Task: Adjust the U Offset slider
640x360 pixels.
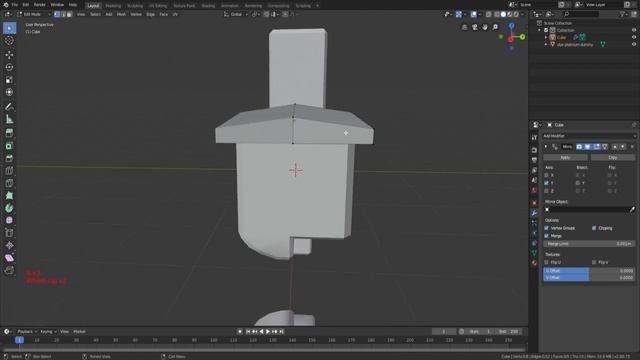Action: [x=589, y=271]
